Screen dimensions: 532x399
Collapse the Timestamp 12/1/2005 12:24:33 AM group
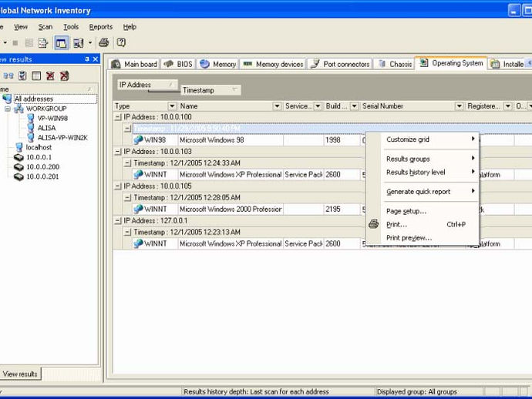click(127, 163)
